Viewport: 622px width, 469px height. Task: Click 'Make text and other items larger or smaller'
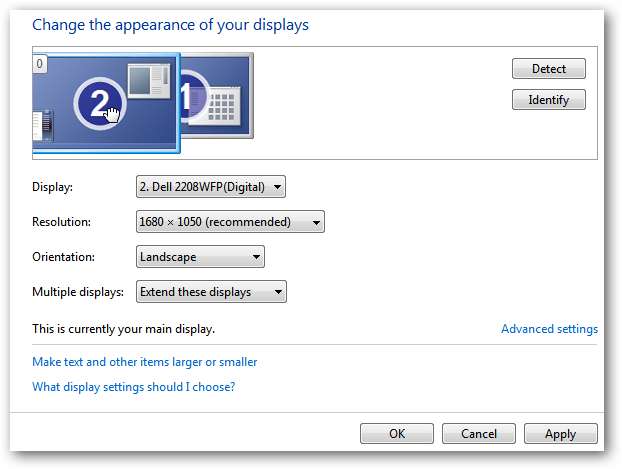145,362
